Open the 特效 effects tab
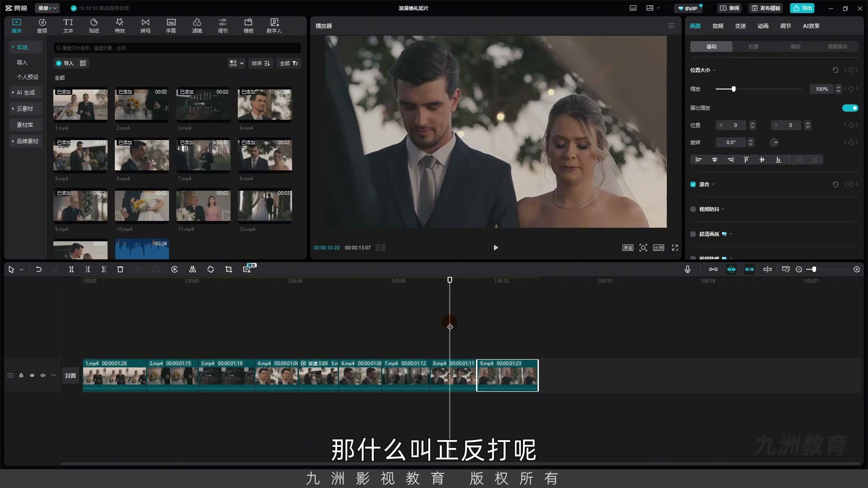Image resolution: width=868 pixels, height=488 pixels. [x=119, y=26]
